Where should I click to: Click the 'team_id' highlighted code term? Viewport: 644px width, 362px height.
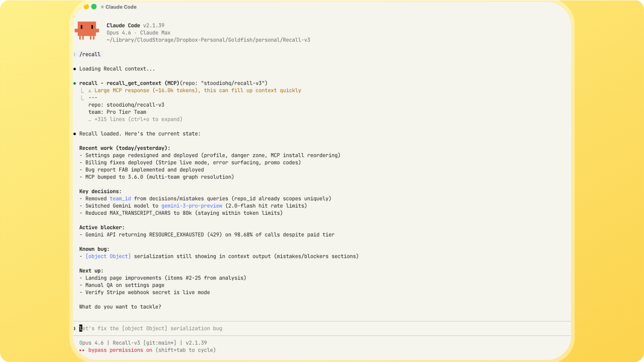coord(120,199)
